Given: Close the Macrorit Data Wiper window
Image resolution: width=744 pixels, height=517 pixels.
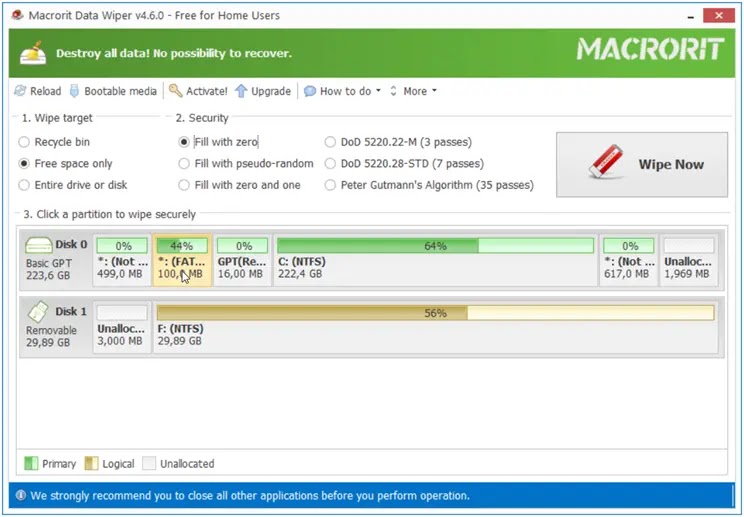Looking at the screenshot, I should click(x=719, y=16).
